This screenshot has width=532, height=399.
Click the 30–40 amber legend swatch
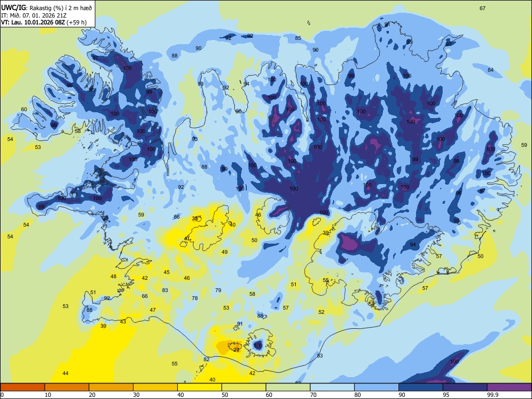[x=155, y=387]
